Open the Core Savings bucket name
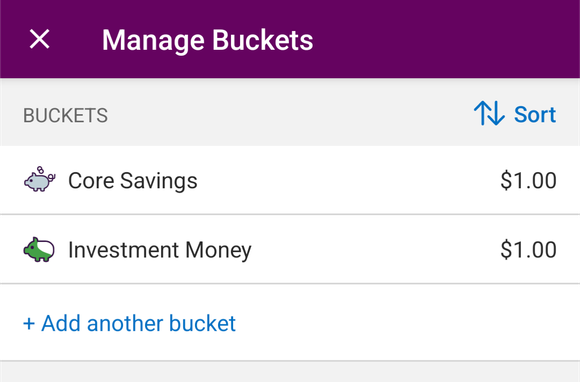The height and width of the screenshot is (382, 580). click(133, 180)
